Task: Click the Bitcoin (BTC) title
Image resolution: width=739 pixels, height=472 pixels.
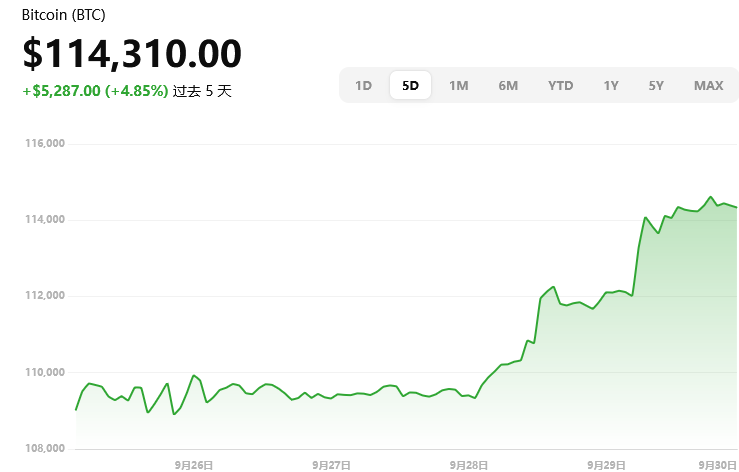Action: pyautogui.click(x=63, y=16)
